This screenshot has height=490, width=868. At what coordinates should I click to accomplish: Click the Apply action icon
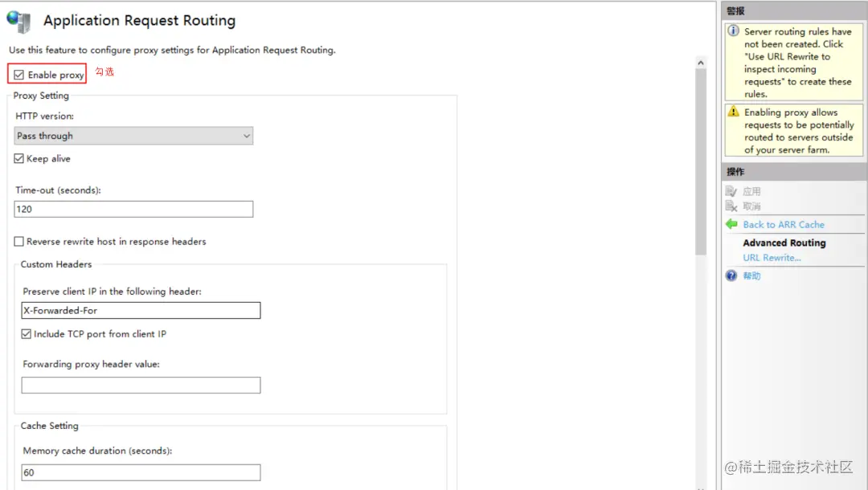click(731, 191)
